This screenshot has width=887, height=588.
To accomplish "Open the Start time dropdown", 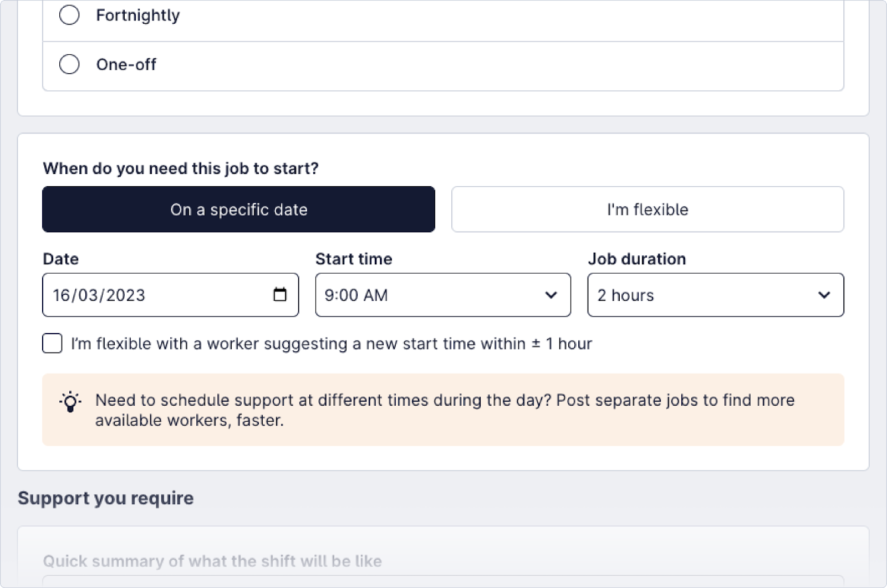I will tap(442, 295).
